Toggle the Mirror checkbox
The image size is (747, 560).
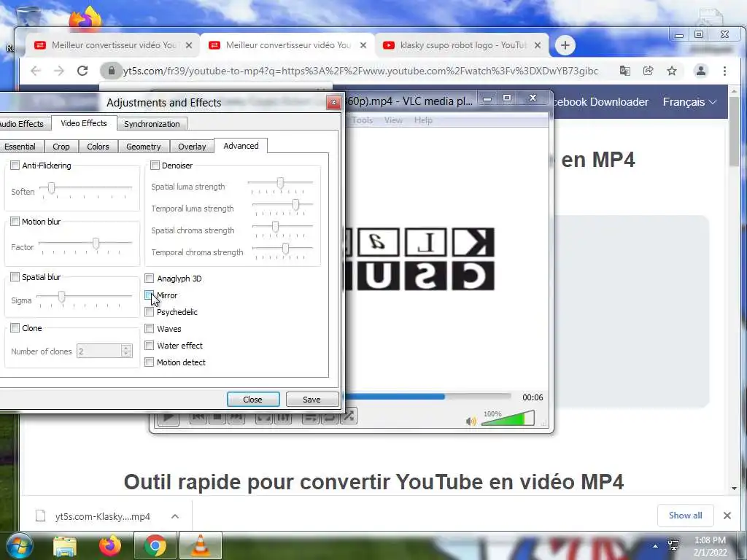tap(150, 295)
